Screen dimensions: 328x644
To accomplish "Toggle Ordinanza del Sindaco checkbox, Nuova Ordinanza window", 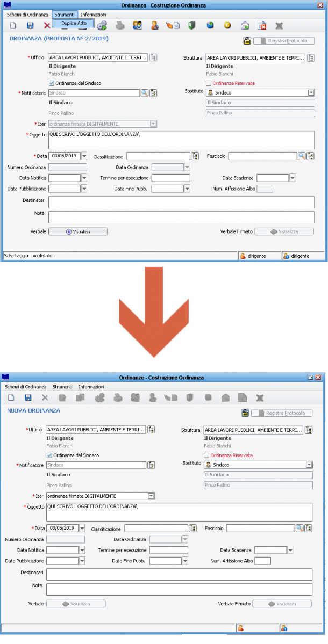I will click(49, 455).
